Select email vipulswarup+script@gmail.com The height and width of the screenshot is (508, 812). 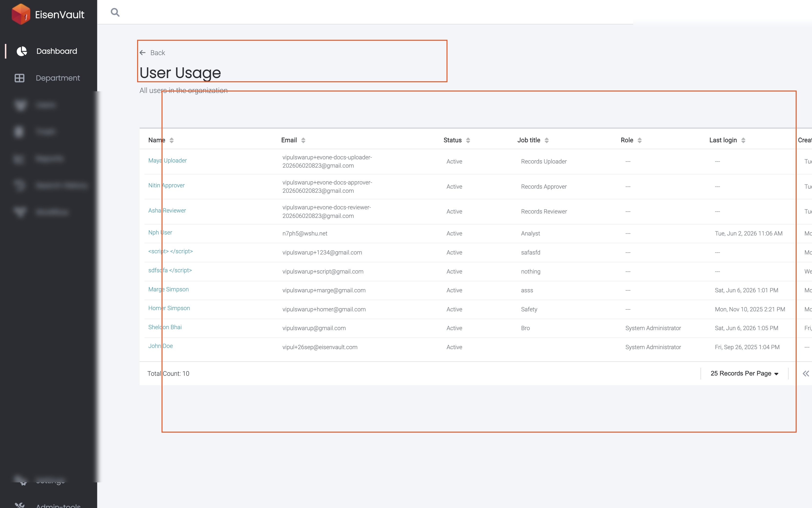(323, 272)
